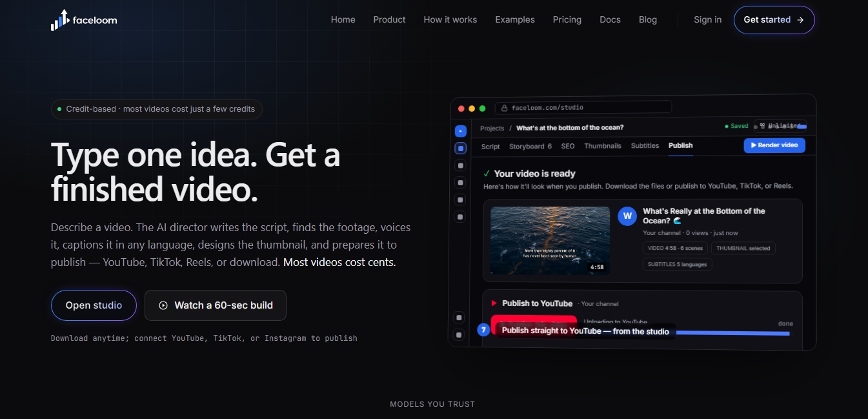Open the Blog nav item
868x419 pixels.
pos(648,19)
